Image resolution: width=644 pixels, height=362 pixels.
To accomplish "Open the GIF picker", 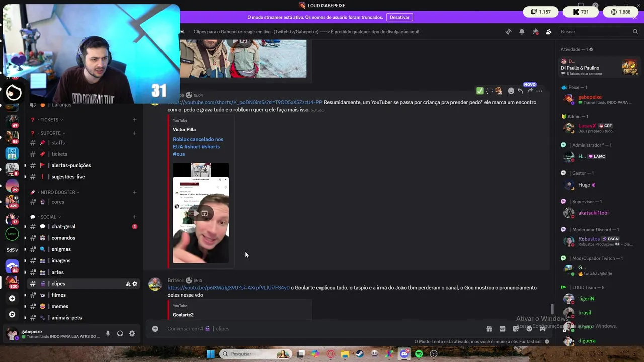I will (x=502, y=329).
